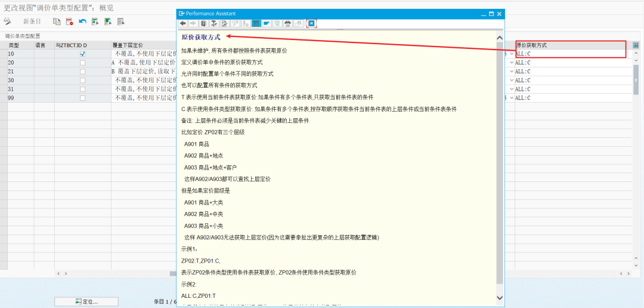Click the type cell showing 31
Viewport: 644px width, 308px height.
point(20,89)
